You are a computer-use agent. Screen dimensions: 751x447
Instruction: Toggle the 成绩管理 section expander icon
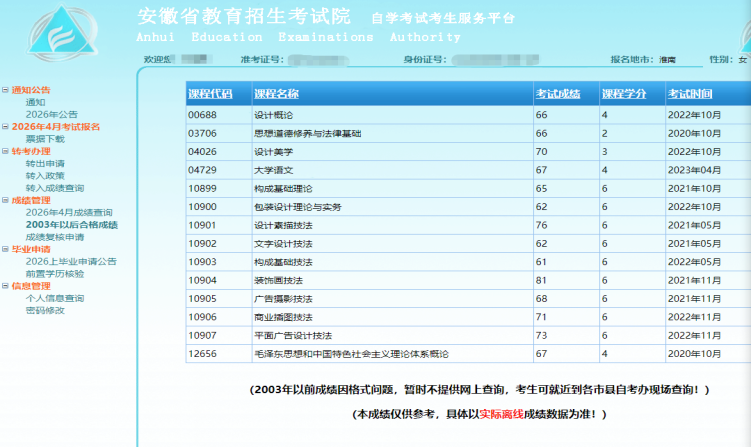(x=5, y=200)
